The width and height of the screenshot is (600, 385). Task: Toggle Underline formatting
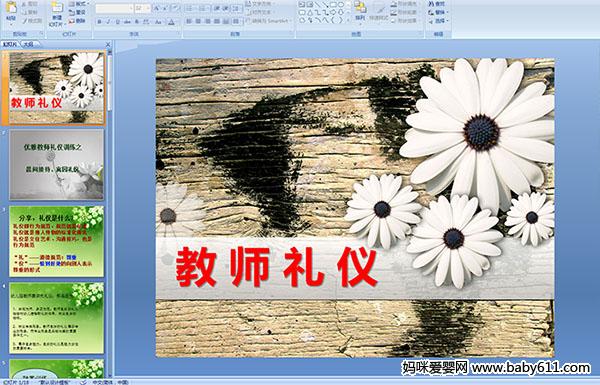[117, 22]
